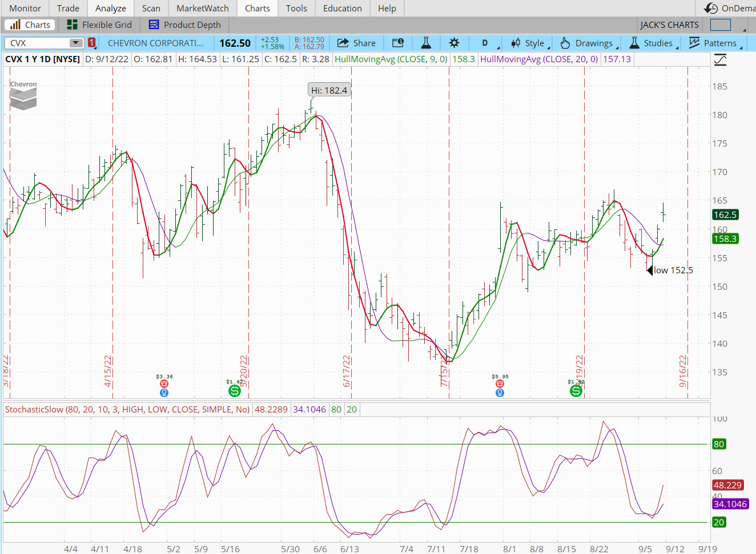Click the red earnings phone icon near 5/2
This screenshot has width=756, height=554.
[164, 384]
